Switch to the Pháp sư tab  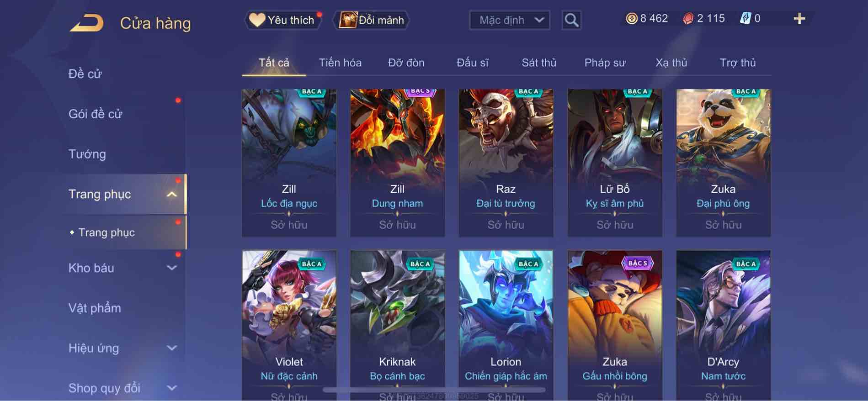605,63
